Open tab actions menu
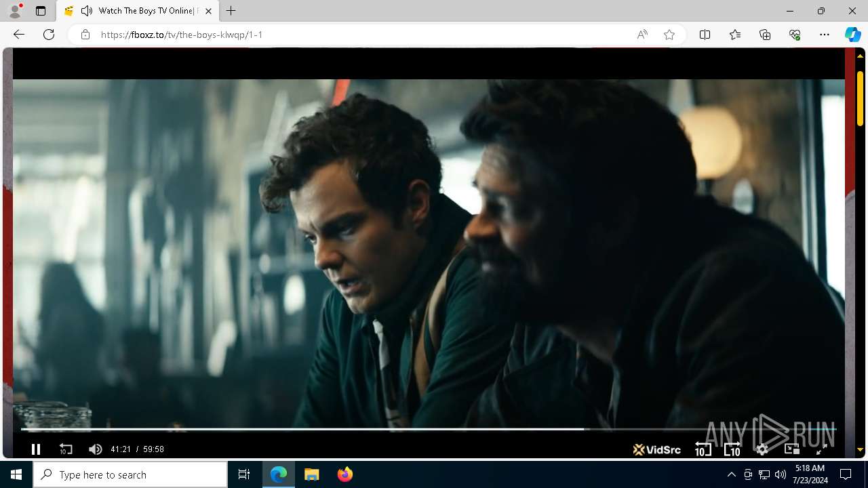 pyautogui.click(x=41, y=11)
